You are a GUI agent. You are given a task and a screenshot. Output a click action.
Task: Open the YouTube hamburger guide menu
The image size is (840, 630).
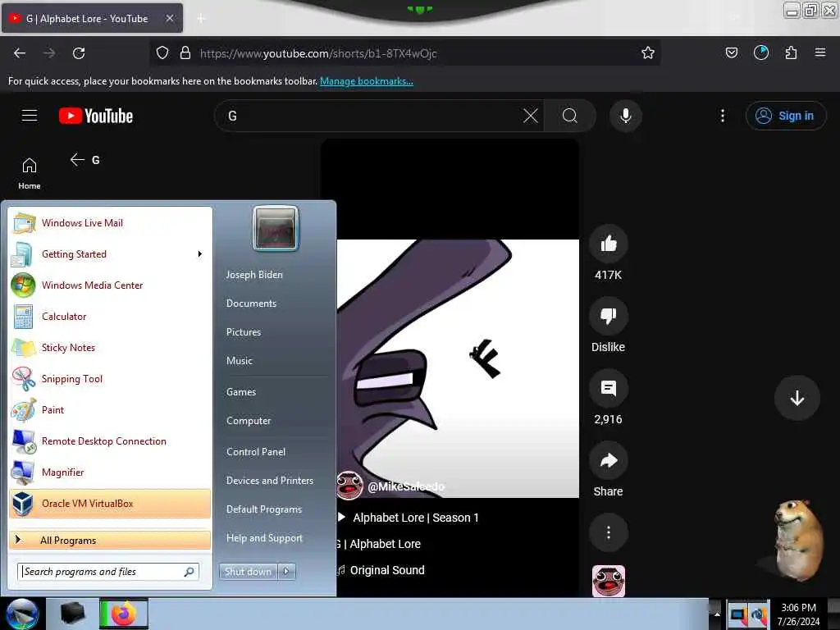coord(30,116)
